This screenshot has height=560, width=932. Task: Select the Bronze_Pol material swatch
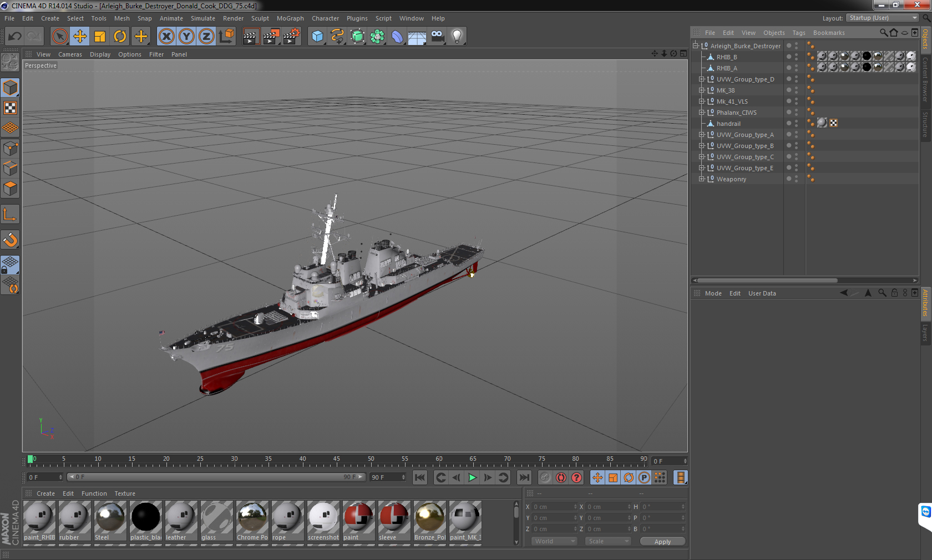point(430,521)
